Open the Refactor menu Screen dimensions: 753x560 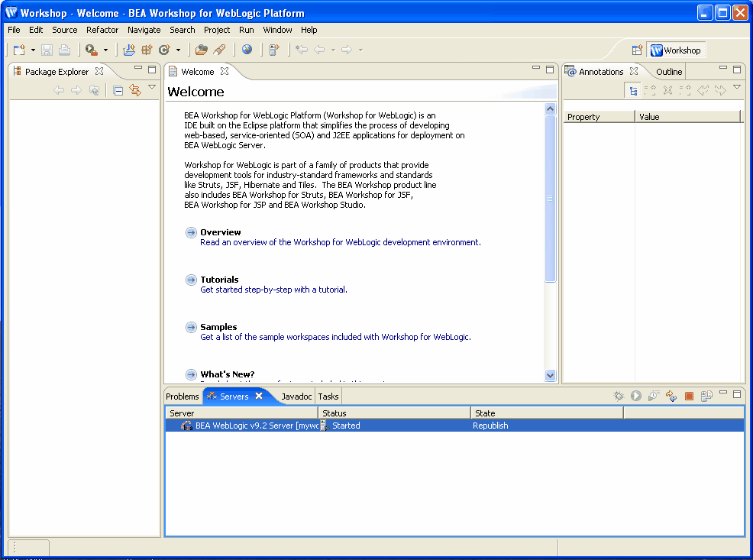coord(102,30)
